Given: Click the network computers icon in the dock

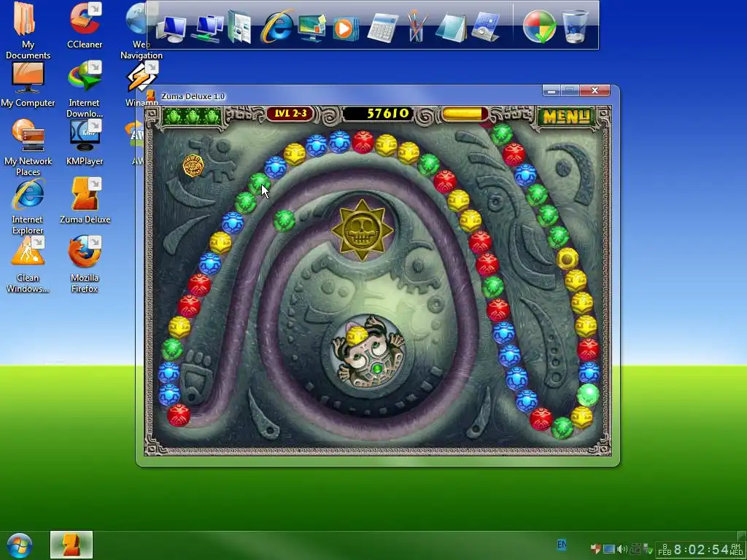Looking at the screenshot, I should tap(208, 28).
